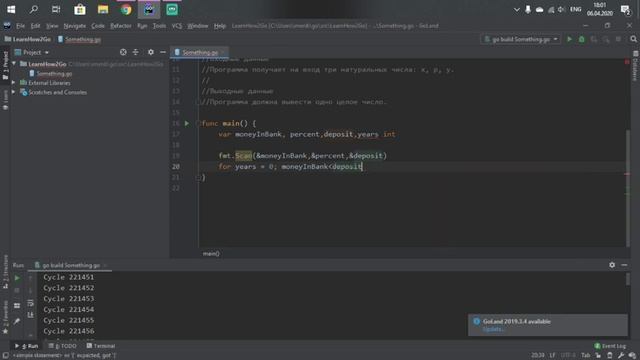Open Project panel settings gear
The image size is (640, 360).
tap(151, 52)
